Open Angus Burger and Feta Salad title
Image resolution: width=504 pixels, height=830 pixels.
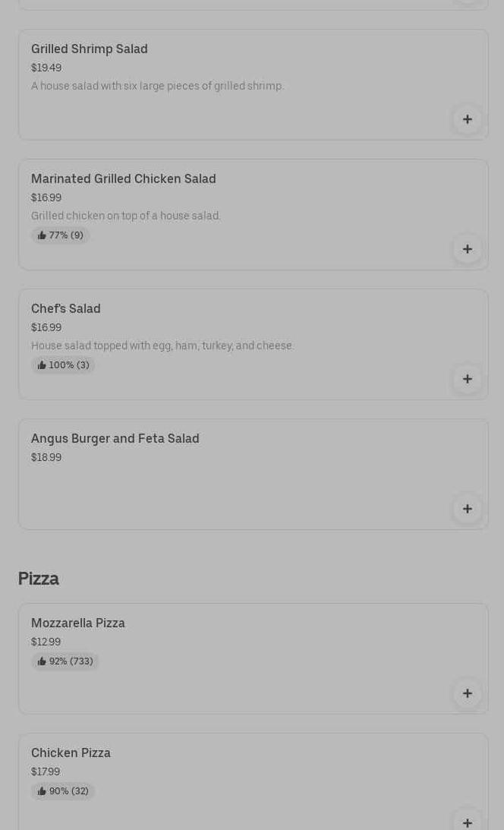[115, 438]
